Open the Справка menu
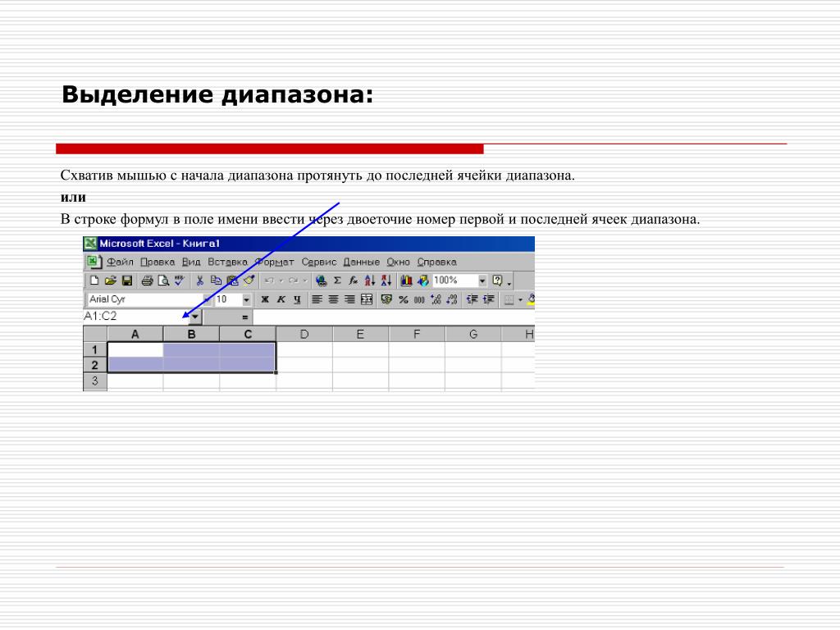The height and width of the screenshot is (630, 840). [x=436, y=262]
